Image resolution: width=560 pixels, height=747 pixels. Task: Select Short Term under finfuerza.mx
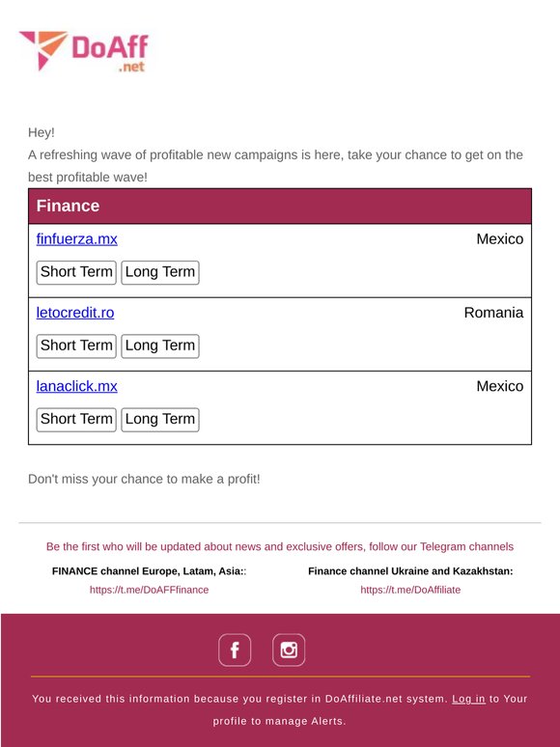(76, 272)
